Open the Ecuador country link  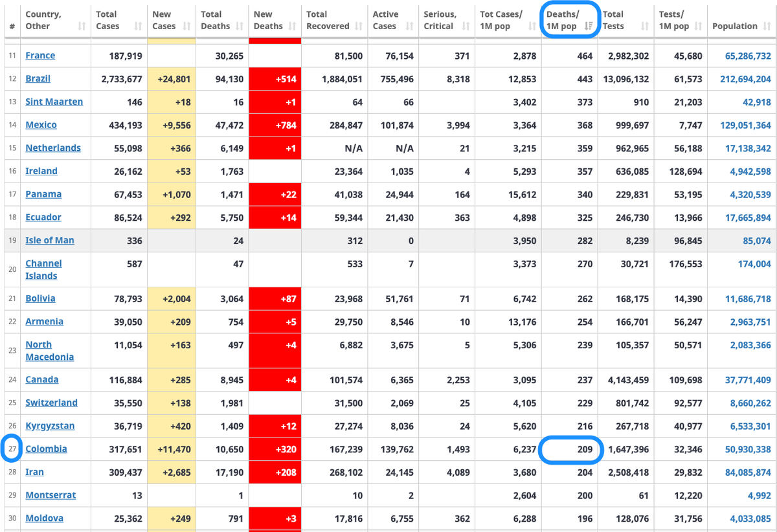click(43, 217)
